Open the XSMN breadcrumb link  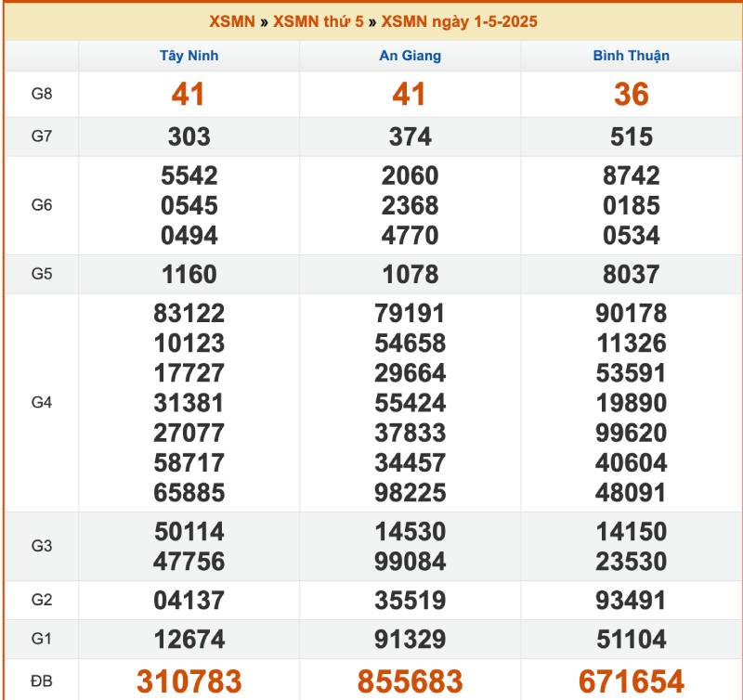click(232, 21)
